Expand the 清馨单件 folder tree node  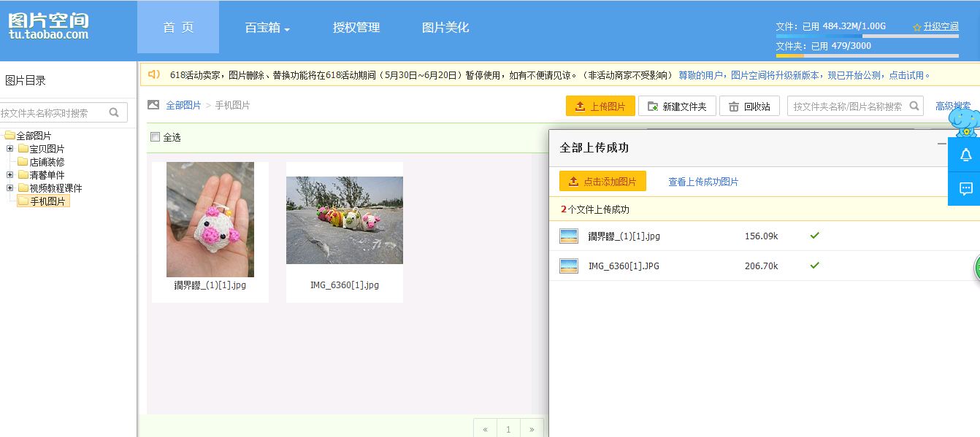point(10,175)
